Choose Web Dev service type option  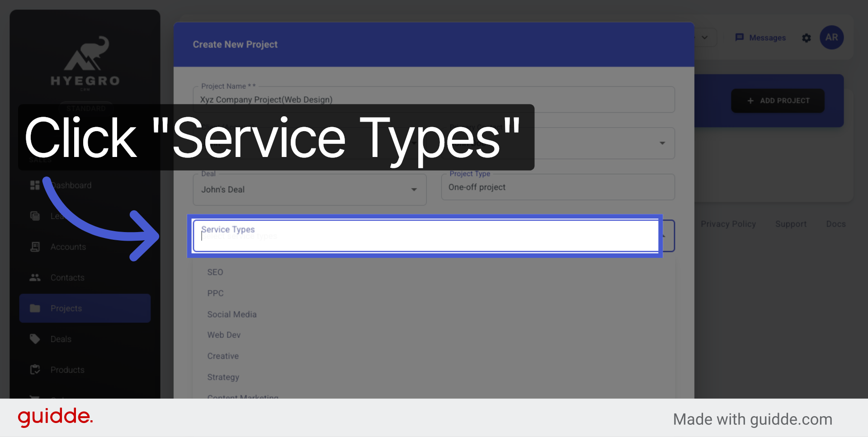click(x=224, y=335)
